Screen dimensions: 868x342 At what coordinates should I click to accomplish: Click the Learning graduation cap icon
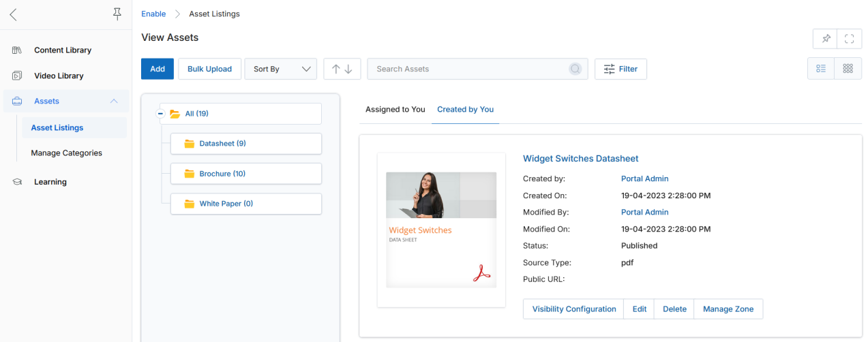[17, 182]
